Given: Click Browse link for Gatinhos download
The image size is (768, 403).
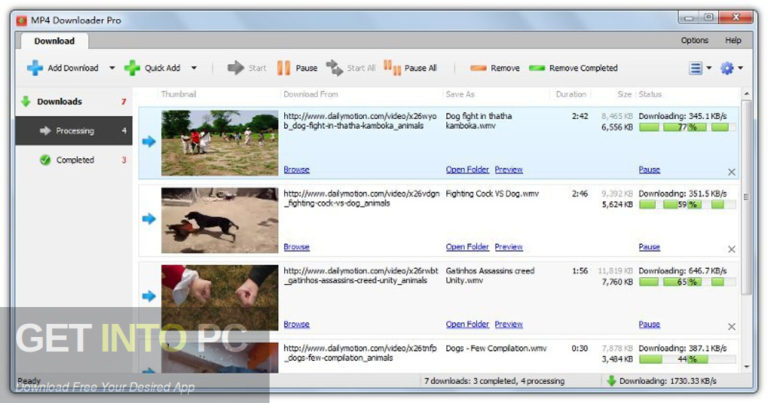Looking at the screenshot, I should (x=296, y=324).
